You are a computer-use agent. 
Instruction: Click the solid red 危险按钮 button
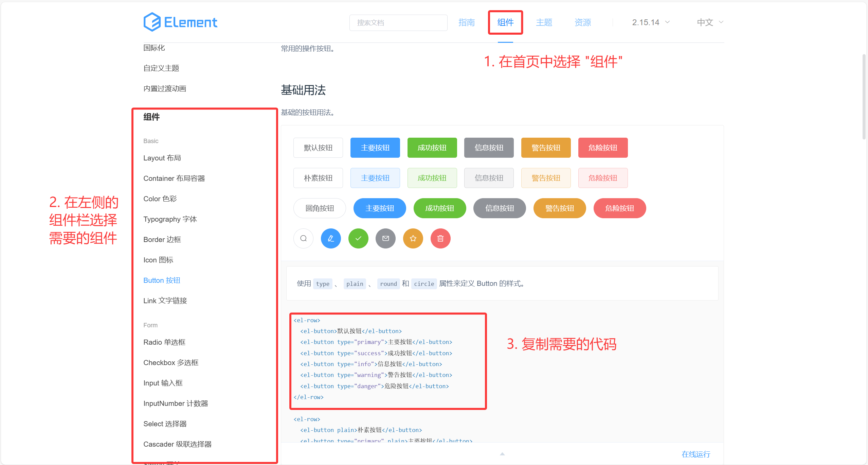point(603,148)
